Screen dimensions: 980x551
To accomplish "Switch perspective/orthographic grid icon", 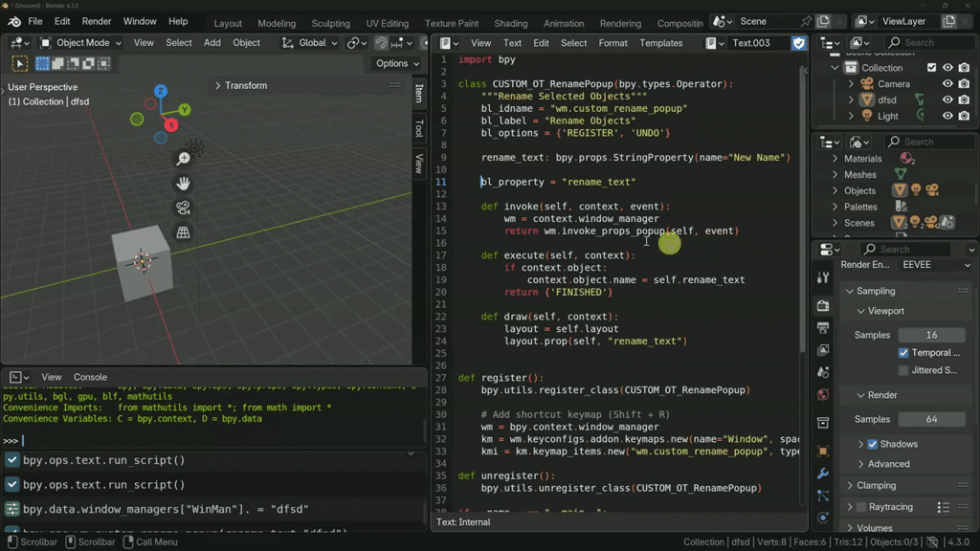I will click(183, 232).
